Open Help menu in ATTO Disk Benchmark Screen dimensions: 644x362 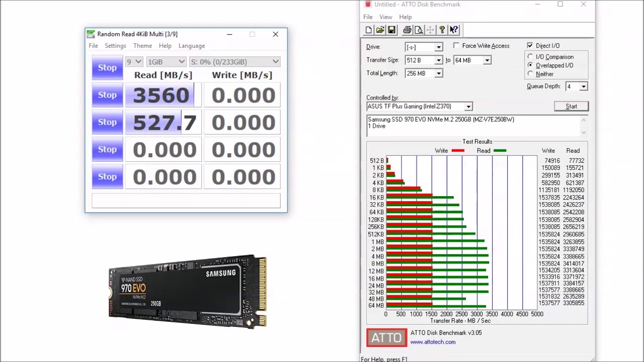coord(406,17)
